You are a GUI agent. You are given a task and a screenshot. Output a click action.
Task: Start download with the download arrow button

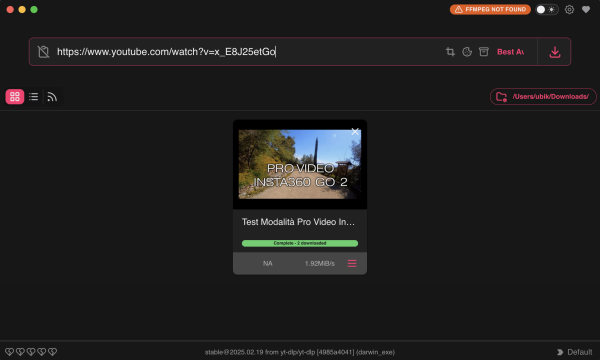click(554, 52)
